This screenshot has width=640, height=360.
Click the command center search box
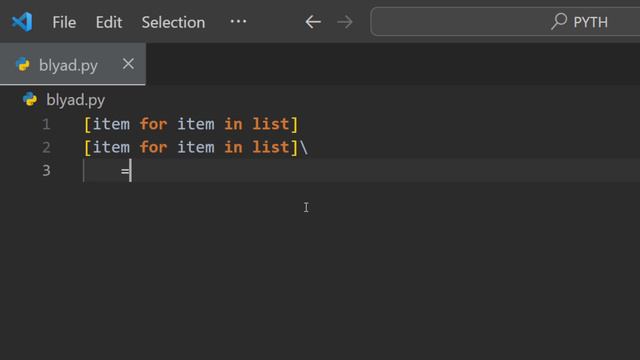(x=505, y=22)
